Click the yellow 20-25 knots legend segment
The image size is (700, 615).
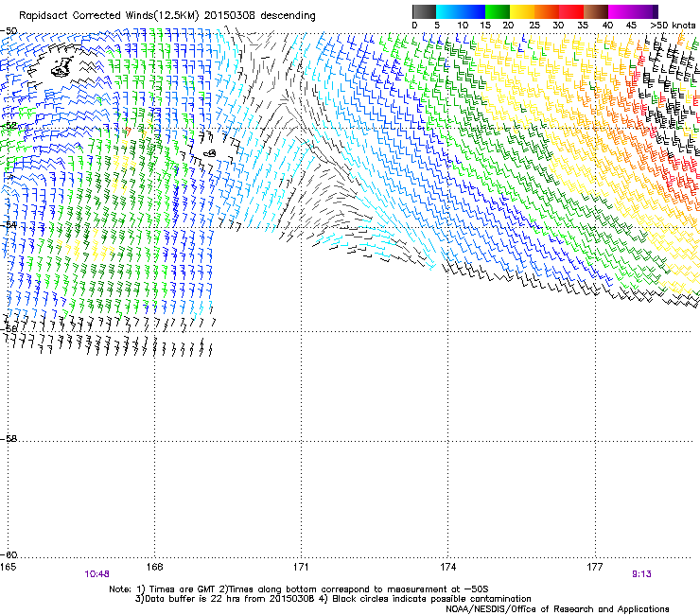pyautogui.click(x=522, y=11)
